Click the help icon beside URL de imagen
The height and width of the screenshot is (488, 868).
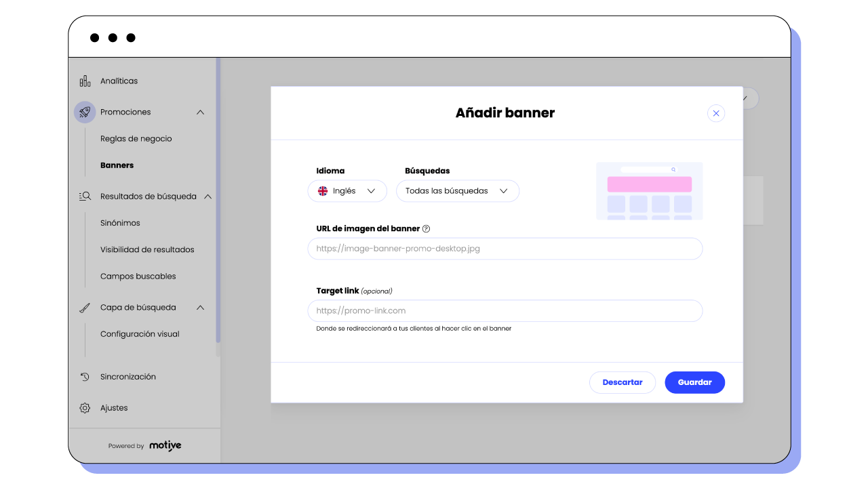pos(427,229)
